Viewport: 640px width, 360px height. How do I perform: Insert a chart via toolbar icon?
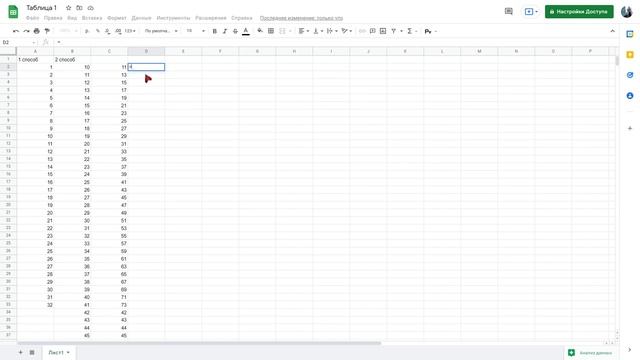coord(383,31)
